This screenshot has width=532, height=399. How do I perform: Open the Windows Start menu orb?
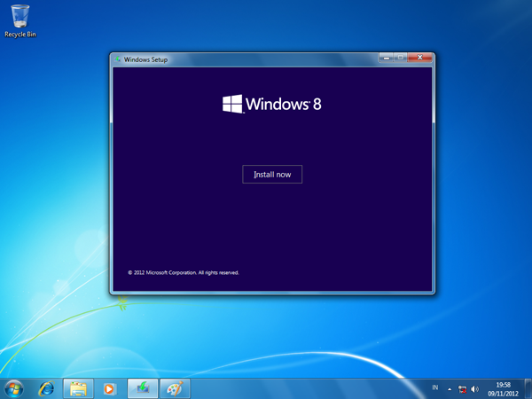coord(14,388)
